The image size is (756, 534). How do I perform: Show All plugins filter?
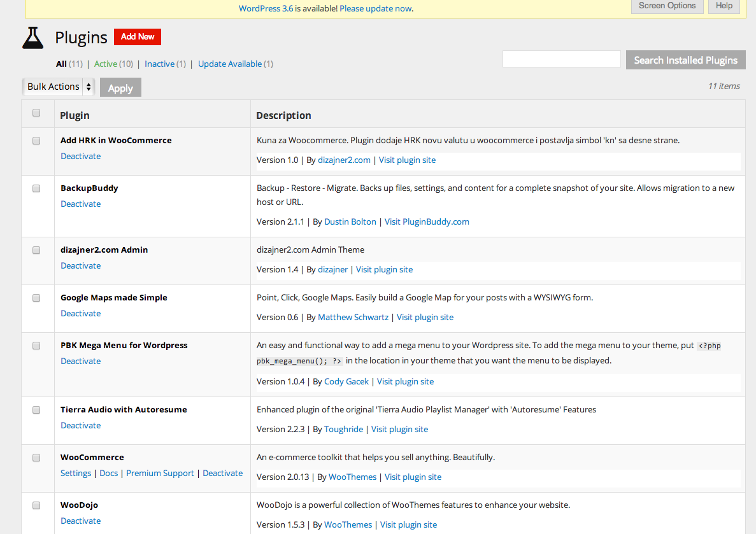(x=61, y=64)
